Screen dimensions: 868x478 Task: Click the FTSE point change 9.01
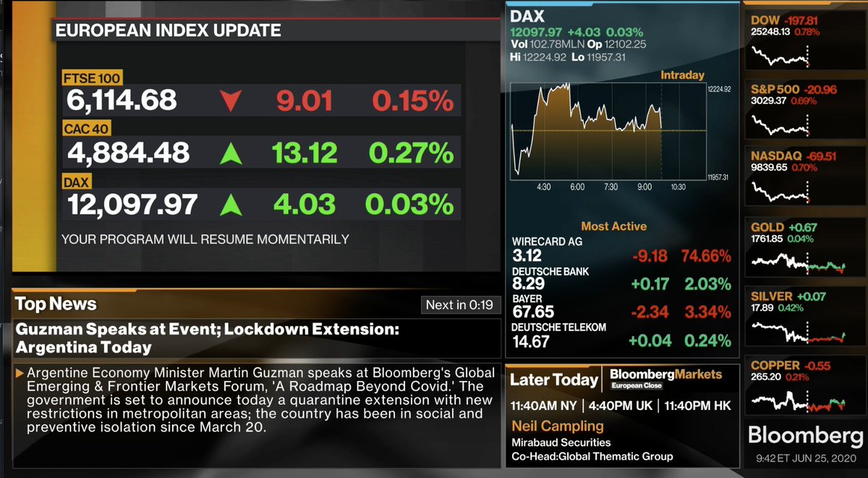point(305,101)
